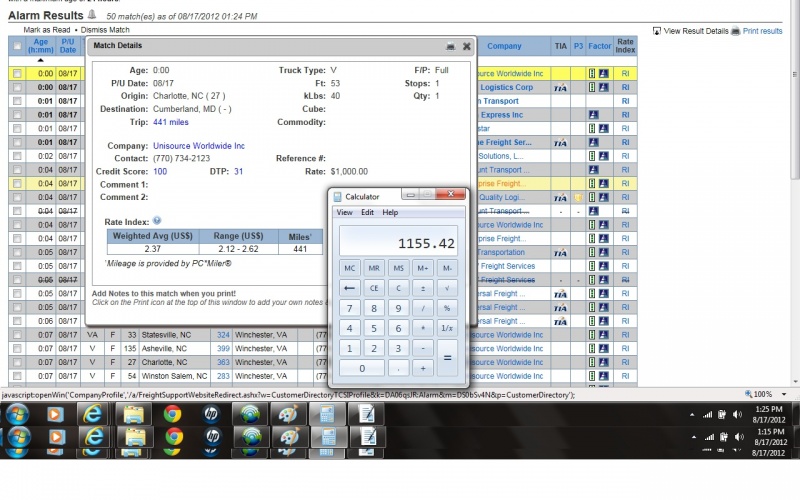Viewport: 800px width, 500px height.
Task: Check the Statesville, NC row checkbox
Action: point(17,335)
